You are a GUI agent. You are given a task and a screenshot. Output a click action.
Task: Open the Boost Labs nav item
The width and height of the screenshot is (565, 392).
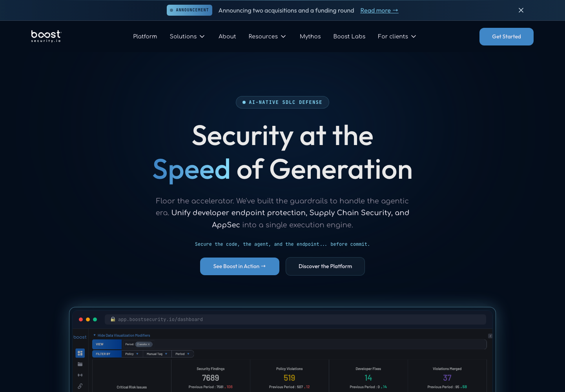coord(349,36)
